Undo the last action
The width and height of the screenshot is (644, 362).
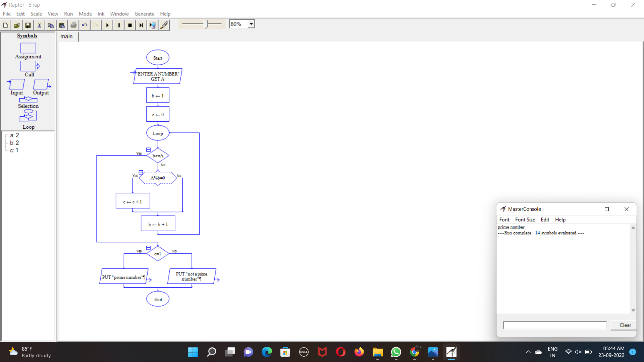point(85,25)
